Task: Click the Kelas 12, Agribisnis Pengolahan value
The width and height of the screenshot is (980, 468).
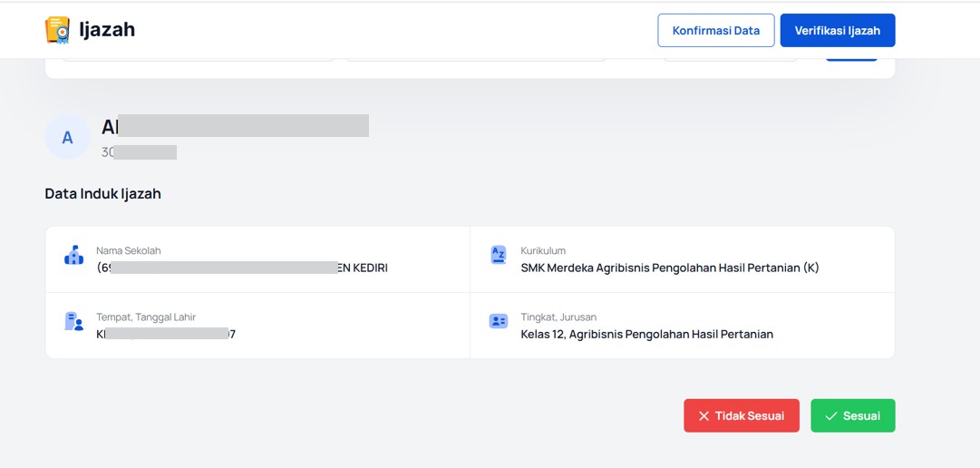Action: [647, 334]
